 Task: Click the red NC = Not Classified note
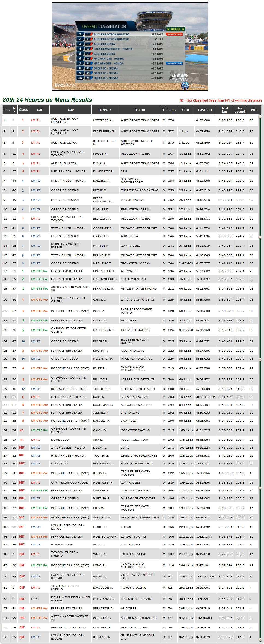tap(221, 100)
